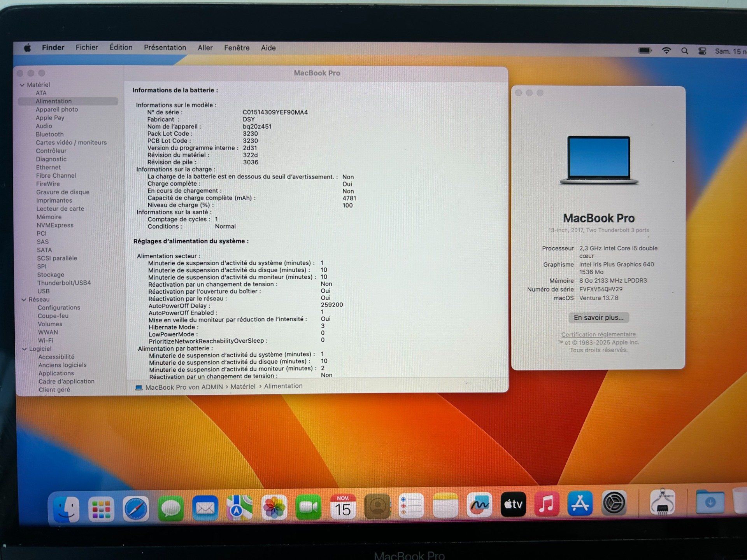Select Thunderbolt/USB4 in hardware list
747x560 pixels.
64,283
